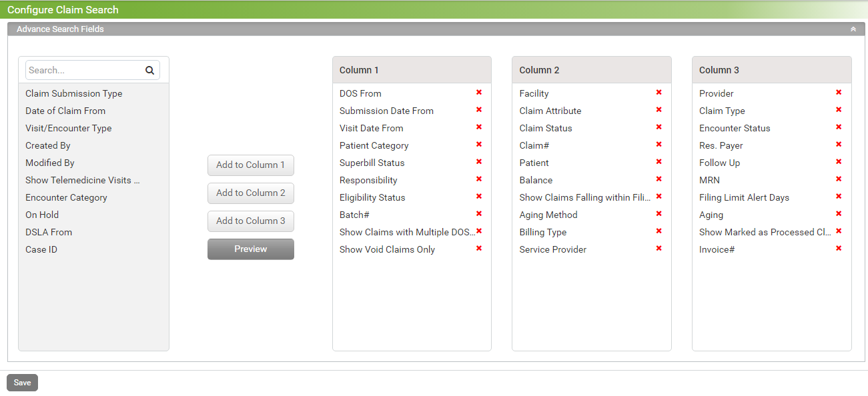This screenshot has height=396, width=868.
Task: Remove Service Provider from Column 2
Action: coord(659,249)
